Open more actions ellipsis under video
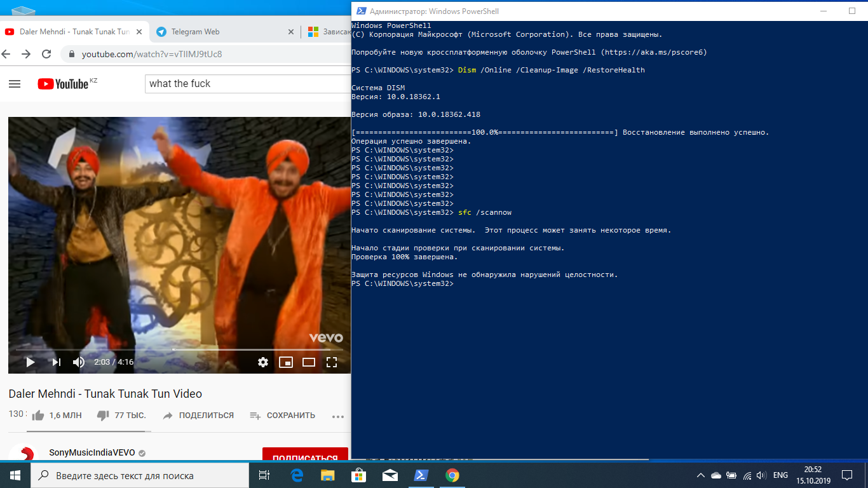 click(x=338, y=416)
